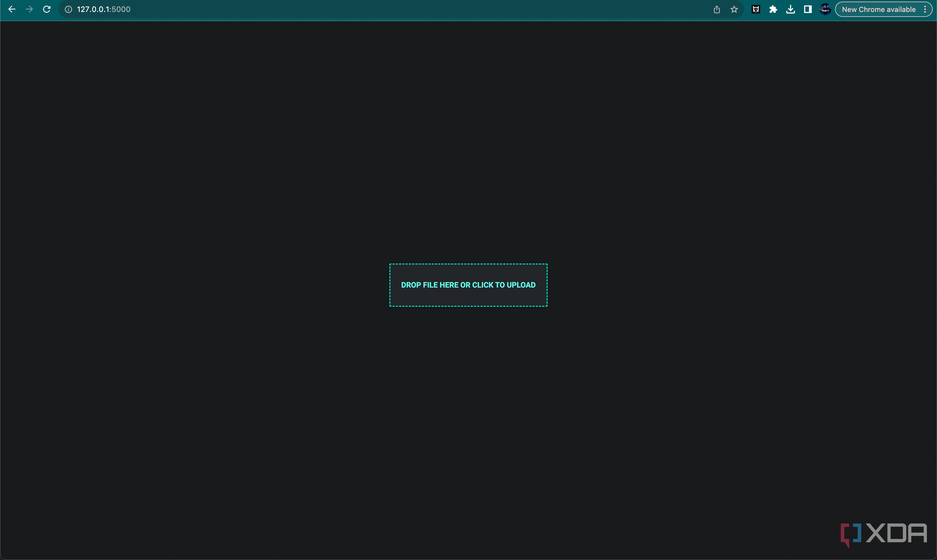Open the side panel icon
This screenshot has height=560, width=937.
[808, 9]
